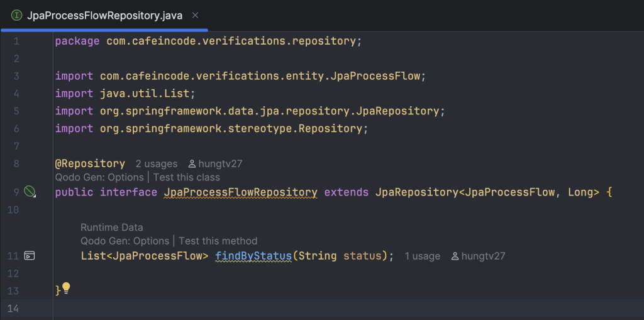Screen dimensions: 644x320
Task: Click Test this class code lens
Action: click(186, 177)
